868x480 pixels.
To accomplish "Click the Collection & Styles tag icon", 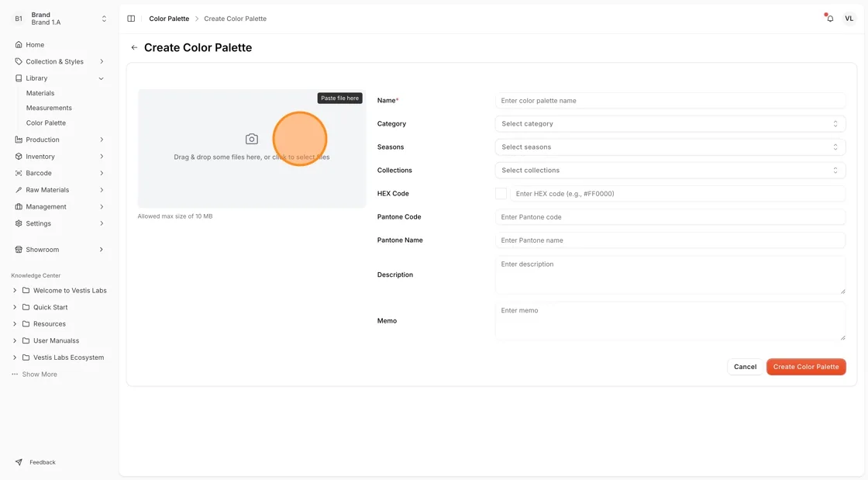I will click(19, 61).
